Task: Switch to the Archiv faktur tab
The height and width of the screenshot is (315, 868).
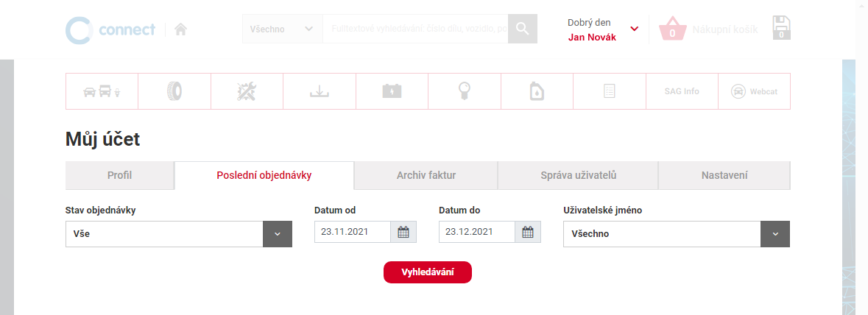Action: click(x=426, y=175)
